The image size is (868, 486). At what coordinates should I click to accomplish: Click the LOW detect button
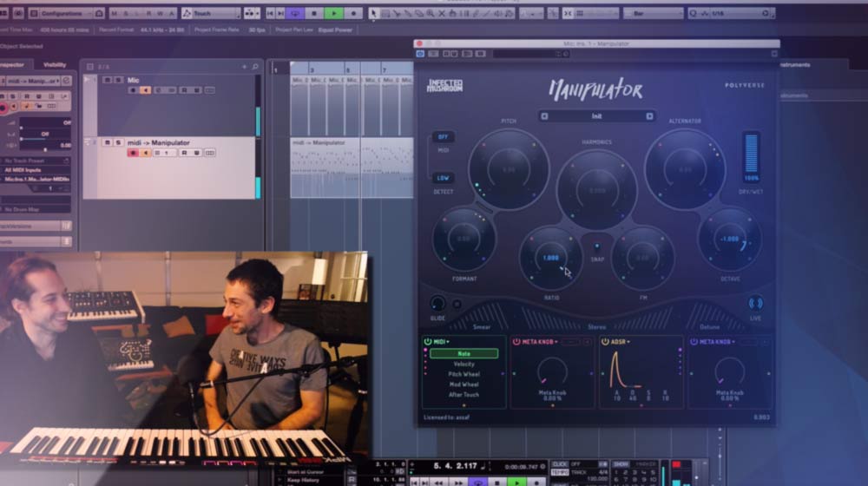pyautogui.click(x=443, y=178)
